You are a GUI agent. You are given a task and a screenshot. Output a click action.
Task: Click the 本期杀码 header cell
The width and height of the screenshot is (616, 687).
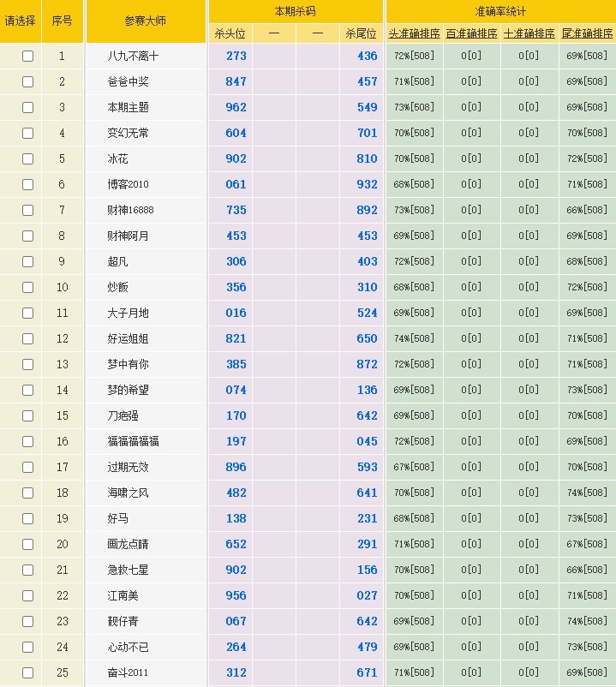295,11
